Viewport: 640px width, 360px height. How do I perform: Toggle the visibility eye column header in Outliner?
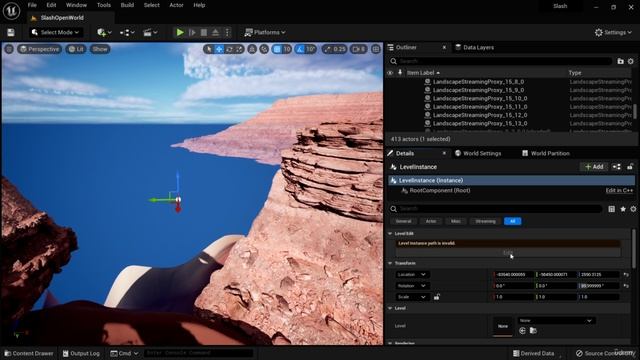[x=390, y=73]
